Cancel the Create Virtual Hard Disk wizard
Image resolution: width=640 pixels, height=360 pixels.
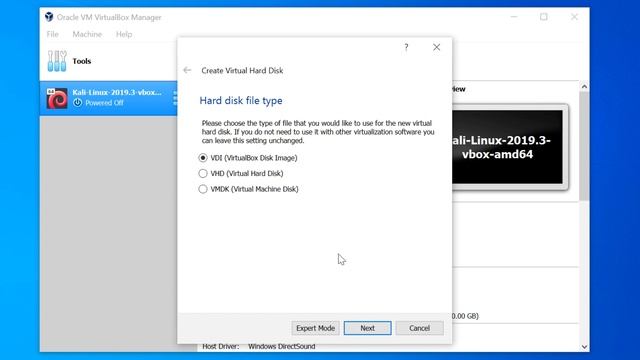(x=419, y=328)
